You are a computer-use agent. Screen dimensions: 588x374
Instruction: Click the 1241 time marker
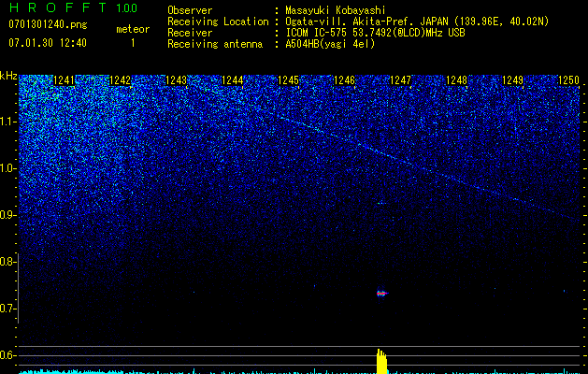pos(65,80)
